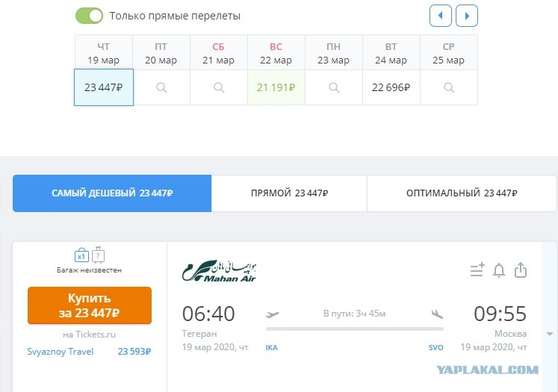Go to next week of dates
The height and width of the screenshot is (392, 558).
tap(467, 16)
